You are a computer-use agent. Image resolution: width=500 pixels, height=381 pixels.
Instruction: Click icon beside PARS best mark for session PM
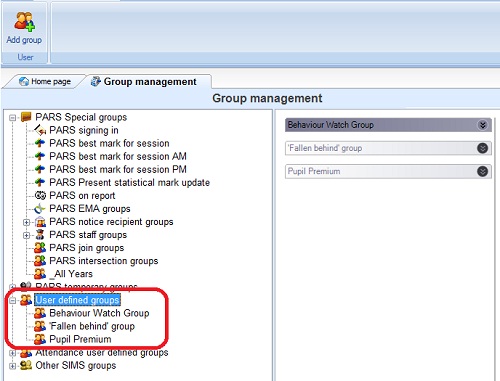tap(40, 169)
